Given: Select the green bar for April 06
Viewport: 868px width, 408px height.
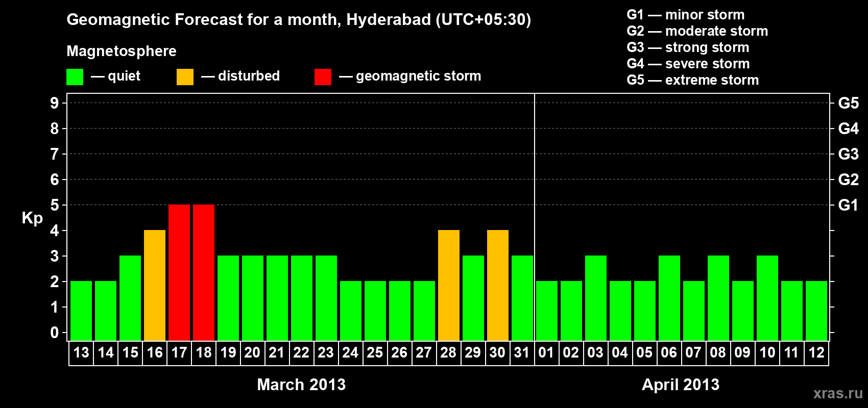Looking at the screenshot, I should point(669,298).
